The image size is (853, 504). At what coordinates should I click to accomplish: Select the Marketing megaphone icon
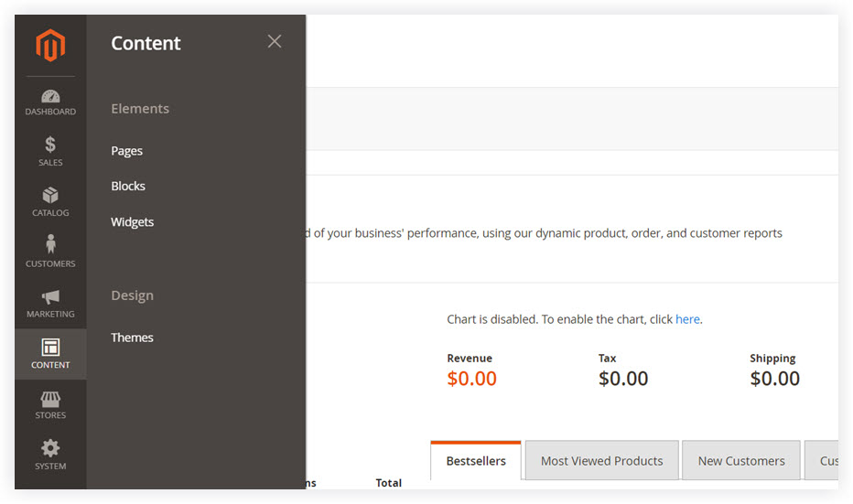point(50,297)
